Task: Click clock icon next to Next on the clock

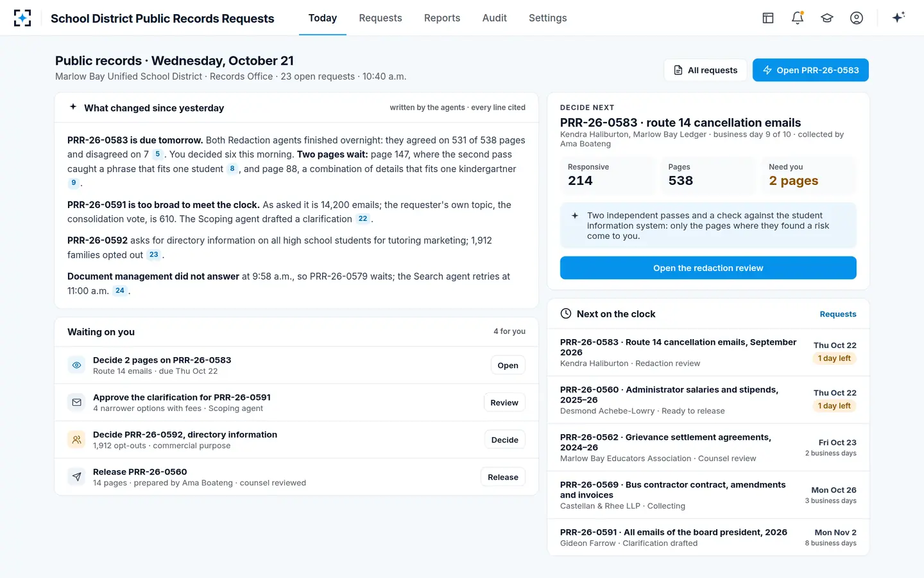Action: (566, 313)
